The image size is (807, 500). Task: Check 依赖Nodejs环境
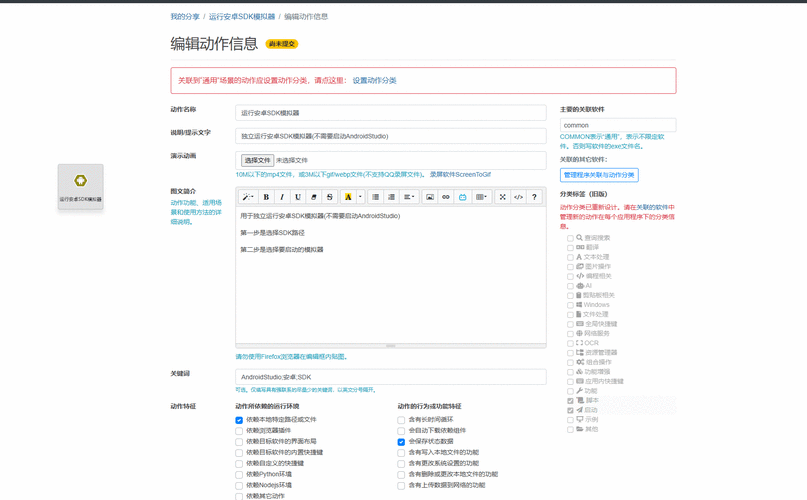pos(239,486)
